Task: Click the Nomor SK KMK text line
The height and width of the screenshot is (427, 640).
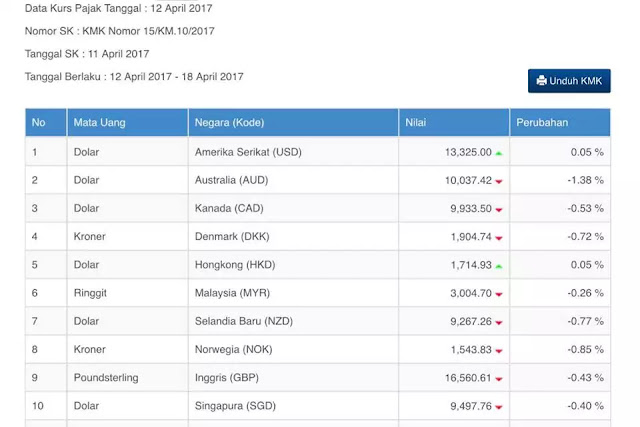Action: (120, 31)
